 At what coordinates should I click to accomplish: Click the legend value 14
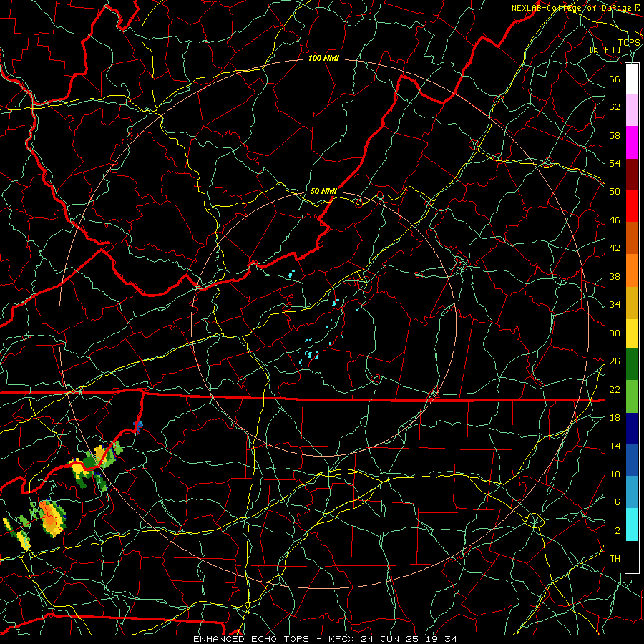[x=615, y=446]
